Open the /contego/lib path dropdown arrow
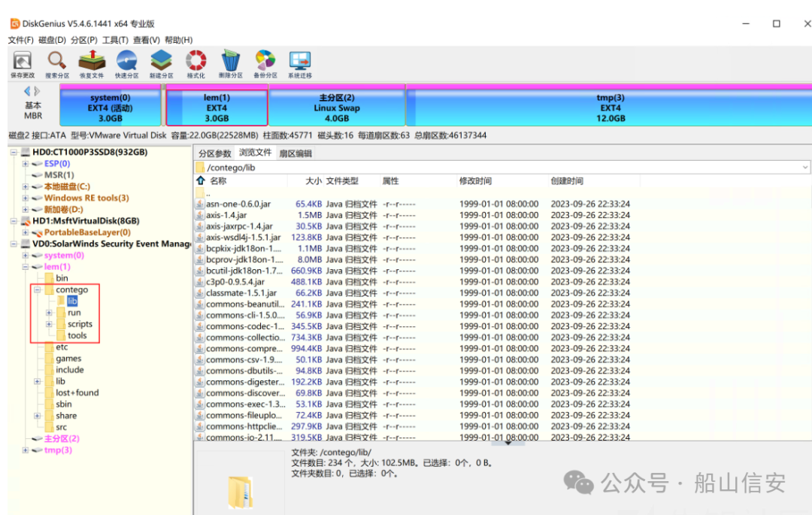The width and height of the screenshot is (812, 515). 804,167
